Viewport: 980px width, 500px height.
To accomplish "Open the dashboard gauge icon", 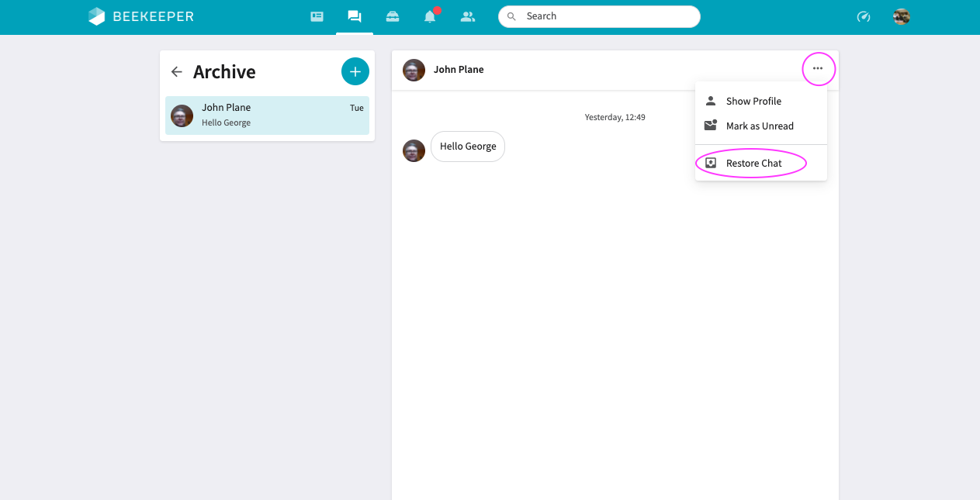I will [x=864, y=16].
